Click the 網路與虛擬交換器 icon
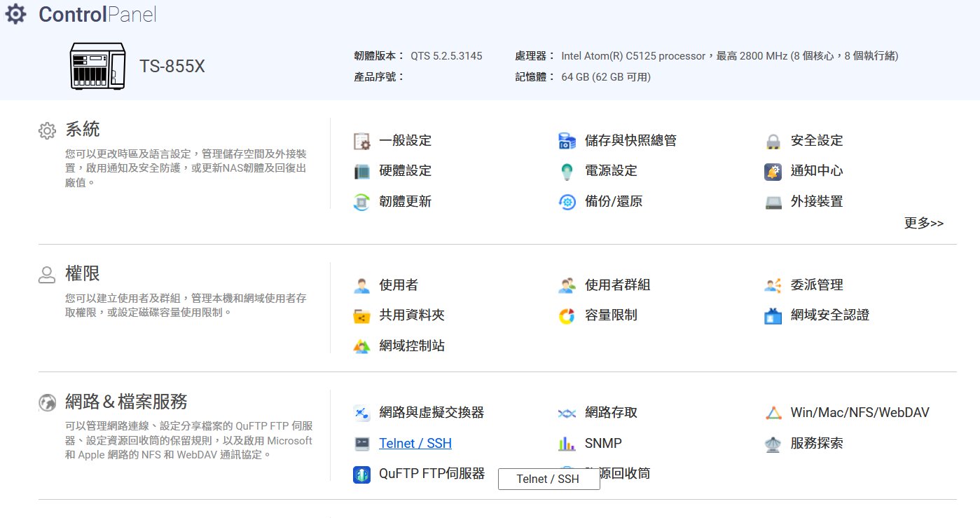The width and height of the screenshot is (980, 518). pos(361,413)
